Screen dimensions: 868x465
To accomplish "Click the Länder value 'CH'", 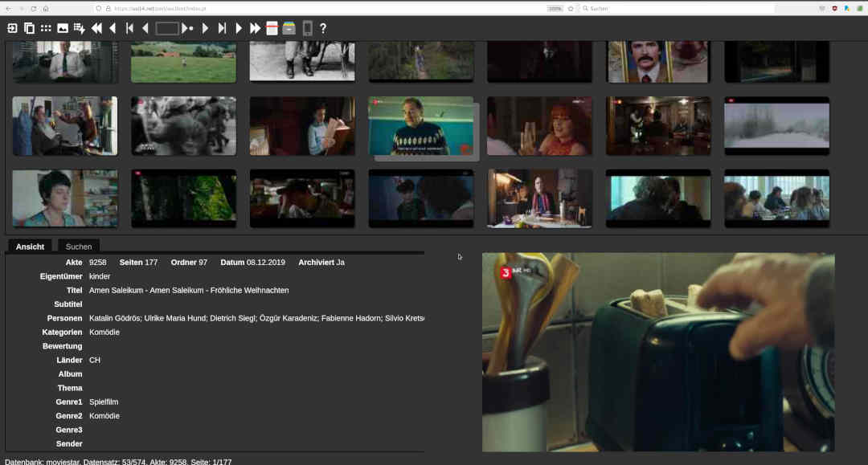I will pos(95,360).
